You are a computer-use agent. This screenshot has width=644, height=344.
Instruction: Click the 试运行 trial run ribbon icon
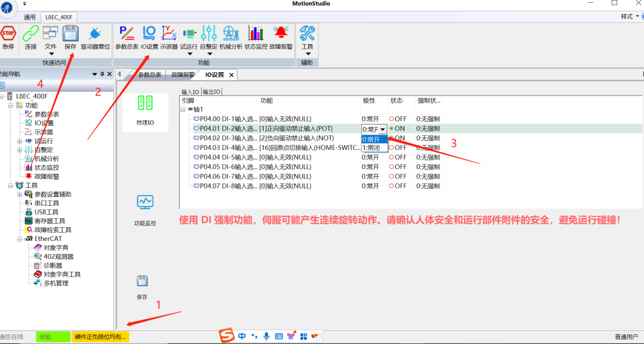coord(189,34)
